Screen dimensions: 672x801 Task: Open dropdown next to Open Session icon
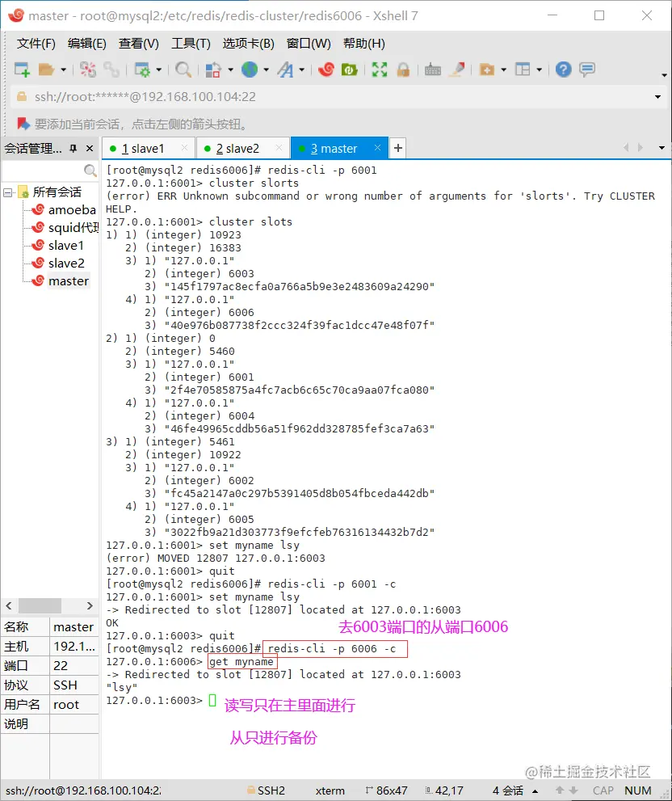(x=63, y=70)
